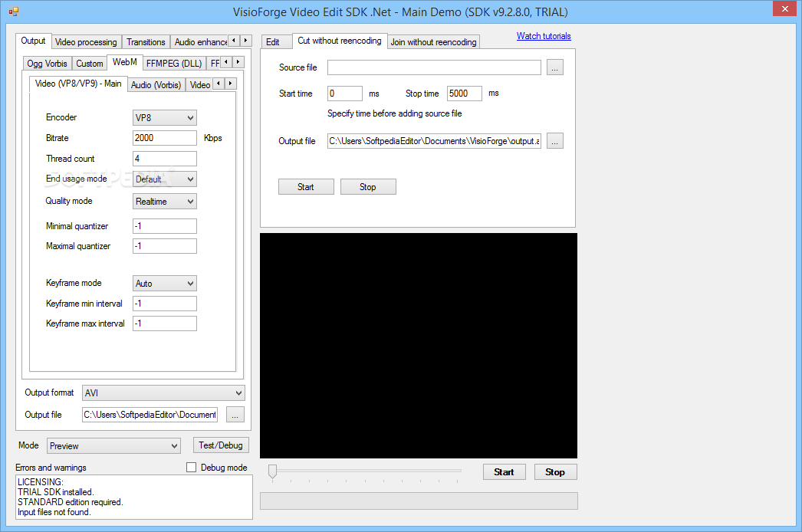Click bold Stop button under preview
Viewport: 802px width, 532px height.
click(555, 471)
